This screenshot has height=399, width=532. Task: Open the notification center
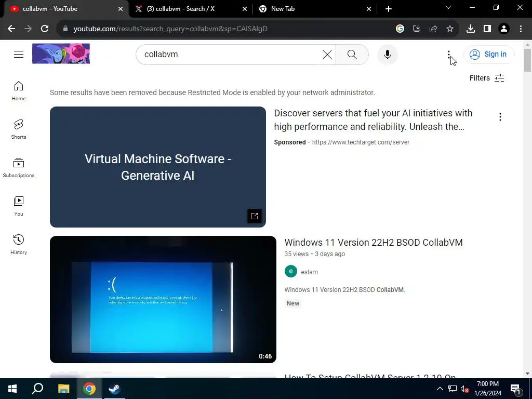(x=515, y=389)
